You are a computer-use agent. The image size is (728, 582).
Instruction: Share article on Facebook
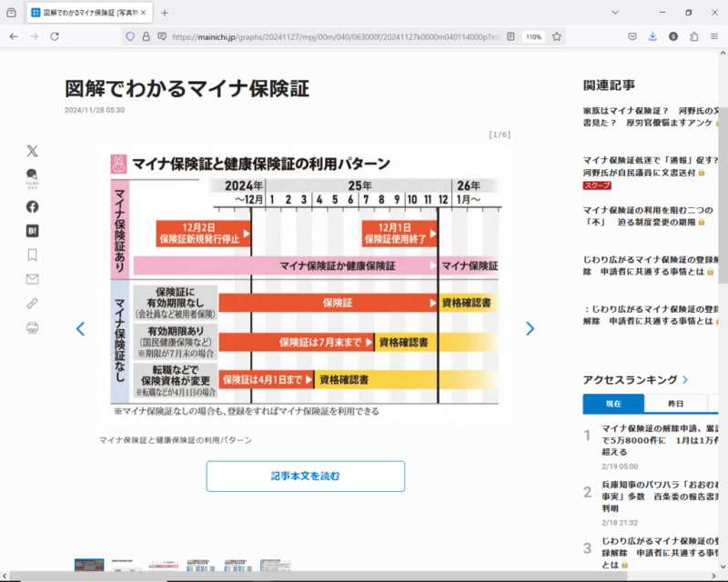tap(32, 206)
